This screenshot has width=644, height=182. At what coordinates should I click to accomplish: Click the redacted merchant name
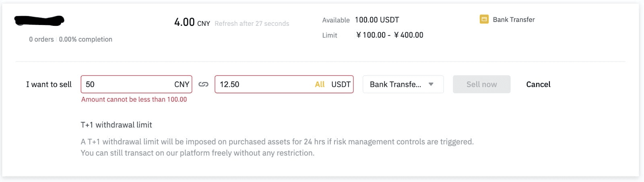click(39, 21)
